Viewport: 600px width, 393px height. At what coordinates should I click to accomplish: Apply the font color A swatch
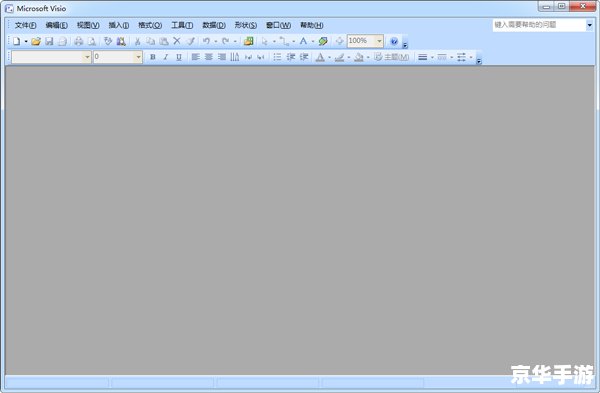click(320, 57)
